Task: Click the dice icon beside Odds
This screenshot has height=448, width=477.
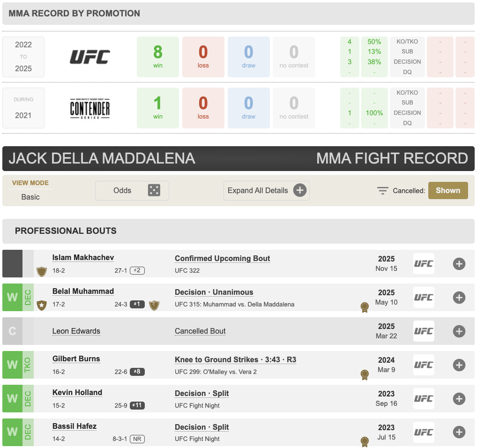Action: pyautogui.click(x=154, y=190)
